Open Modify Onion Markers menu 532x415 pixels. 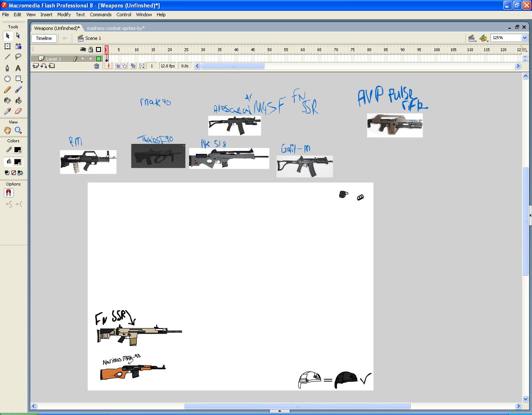(142, 66)
